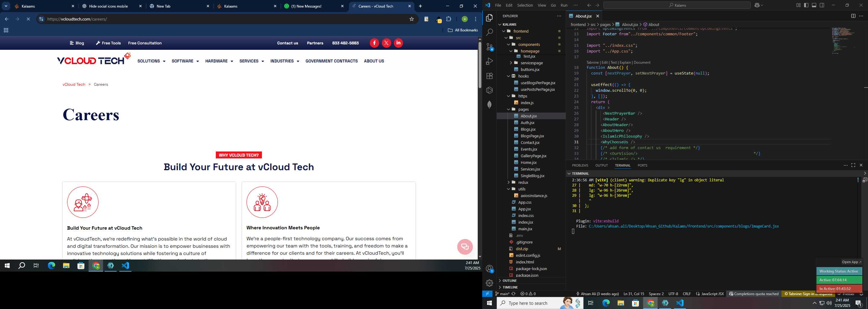Switch to OUTPUT panel tab
This screenshot has width=868, height=309.
pos(601,165)
